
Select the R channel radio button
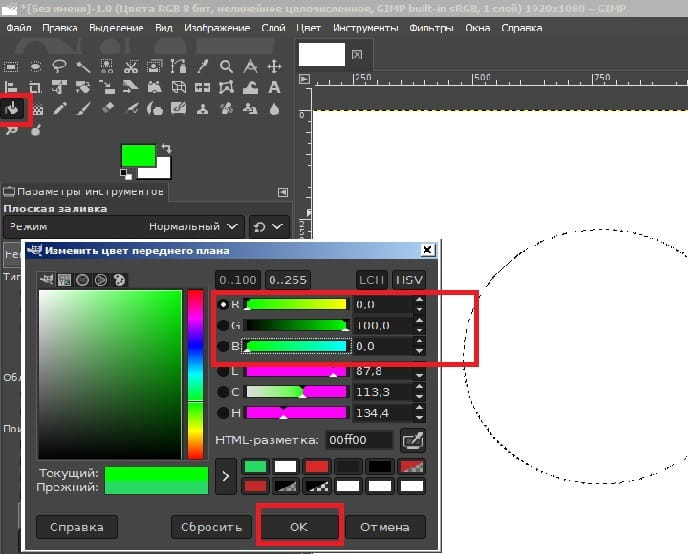point(223,304)
